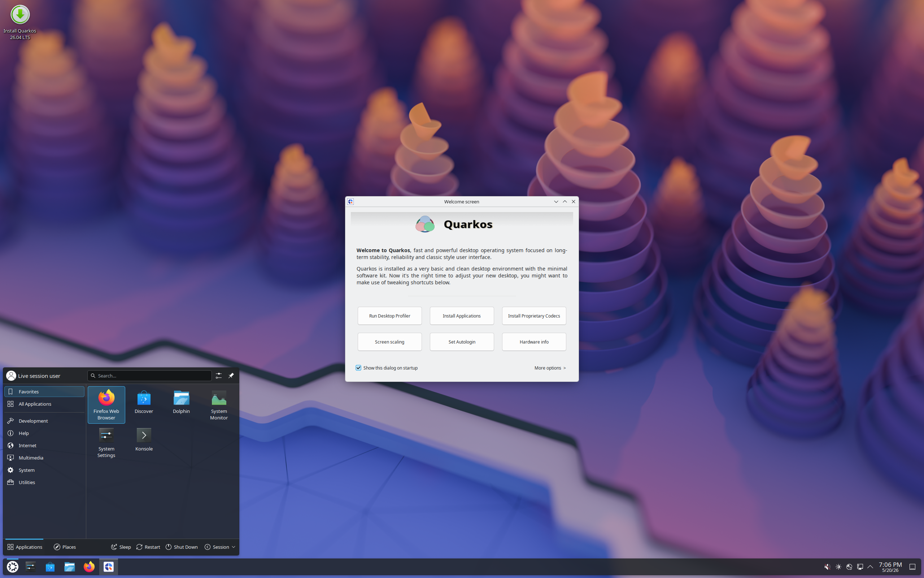This screenshot has width=924, height=578.
Task: Open launcher configure sliders icon
Action: [218, 376]
